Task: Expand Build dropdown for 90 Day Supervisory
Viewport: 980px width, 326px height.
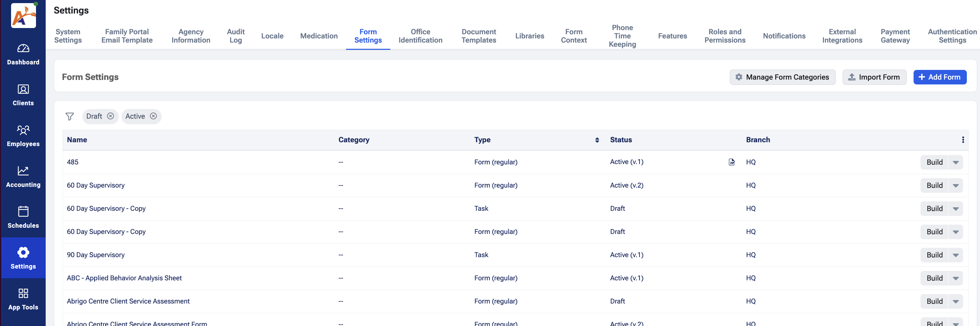Action: [x=955, y=255]
